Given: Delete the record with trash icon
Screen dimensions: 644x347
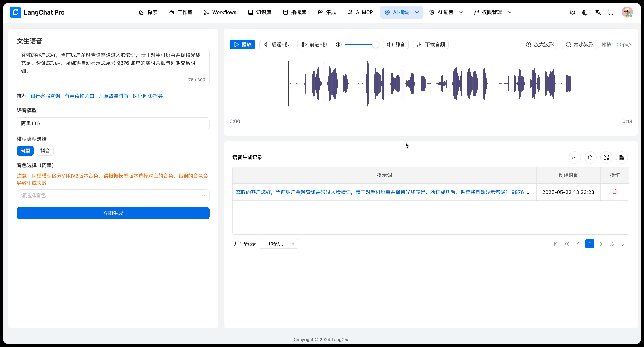Looking at the screenshot, I should click(614, 191).
